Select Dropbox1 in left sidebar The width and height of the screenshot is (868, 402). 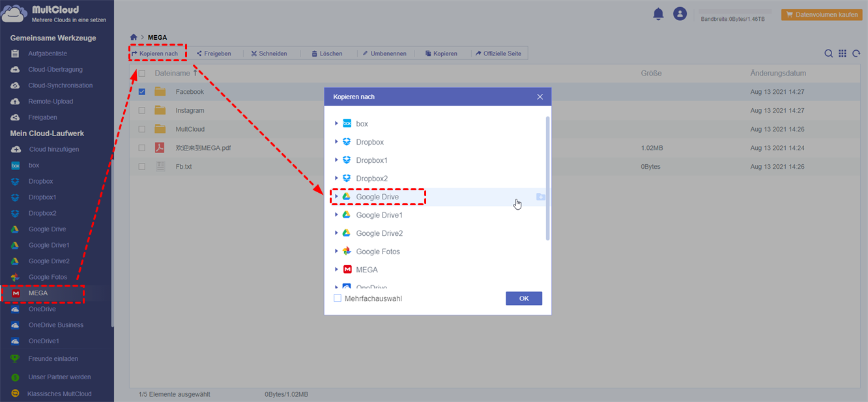click(x=42, y=197)
